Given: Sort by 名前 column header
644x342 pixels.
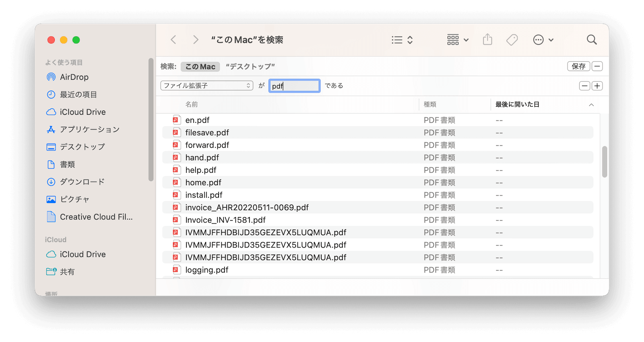Looking at the screenshot, I should [192, 105].
